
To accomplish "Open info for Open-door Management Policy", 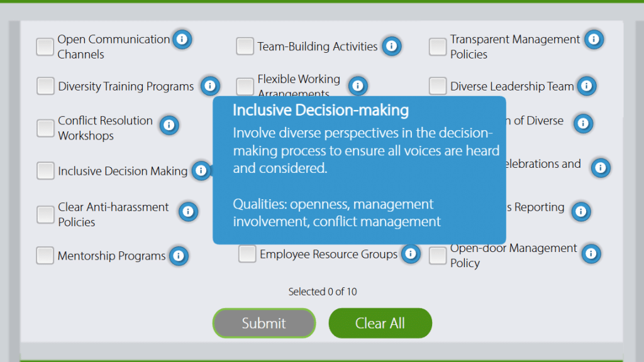I will click(590, 253).
